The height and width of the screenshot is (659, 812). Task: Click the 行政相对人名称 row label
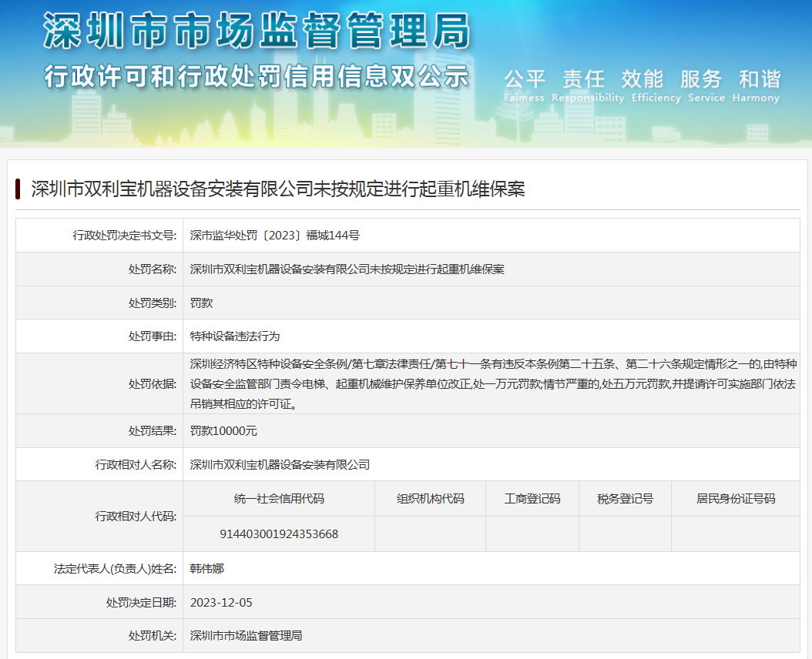[x=136, y=465]
